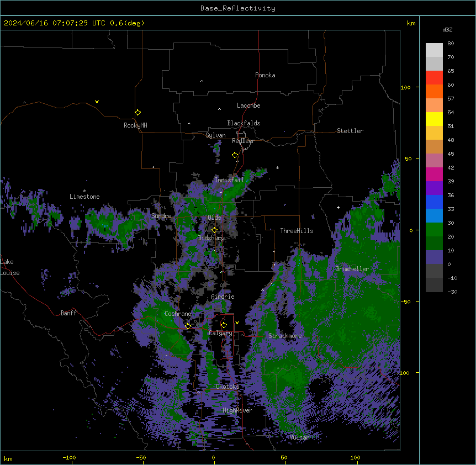Image resolution: width=476 pixels, height=465 pixels.
Task: Pick the yellow 54 dBZ swatch
Action: (x=434, y=119)
